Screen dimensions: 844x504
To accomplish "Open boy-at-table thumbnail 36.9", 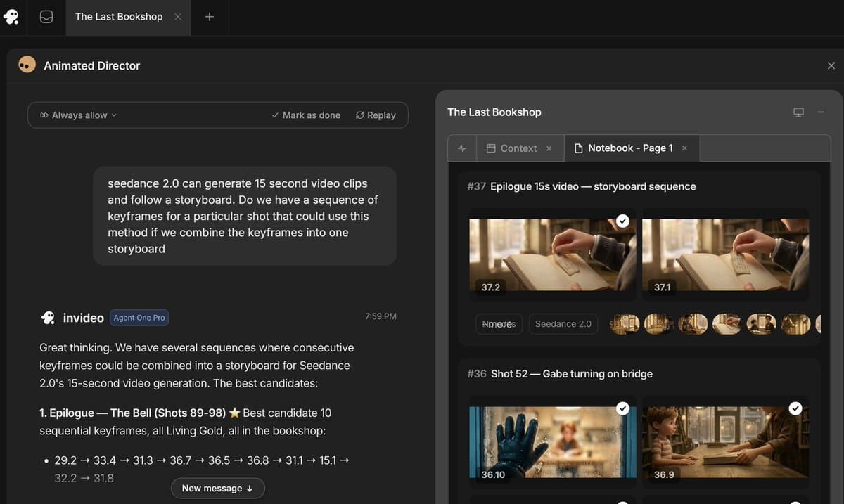I will click(x=725, y=443).
